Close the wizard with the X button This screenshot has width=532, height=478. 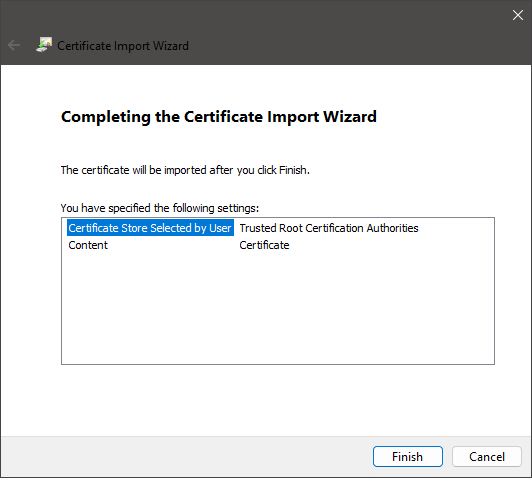pos(517,15)
